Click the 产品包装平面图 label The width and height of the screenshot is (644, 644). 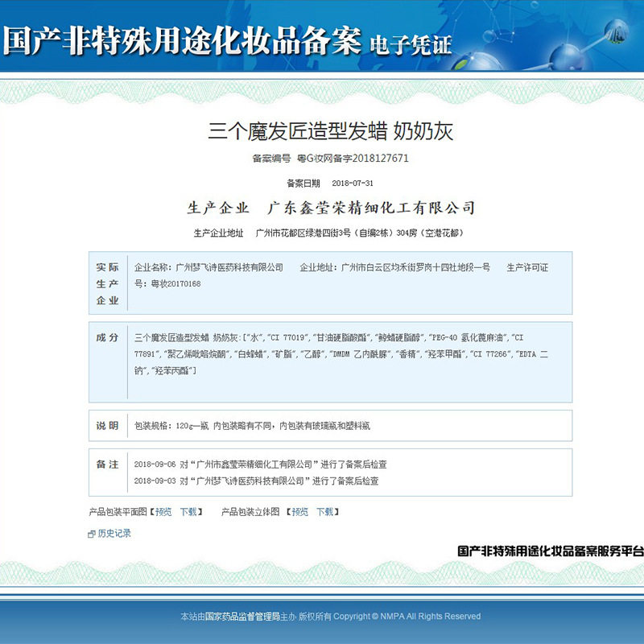point(118,512)
